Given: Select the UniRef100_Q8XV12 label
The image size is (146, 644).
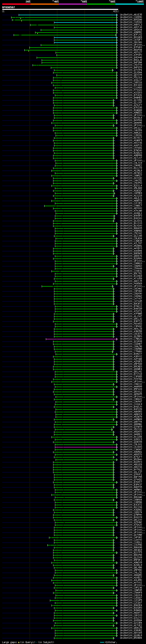Looking at the screenshot, I should tap(131, 392).
